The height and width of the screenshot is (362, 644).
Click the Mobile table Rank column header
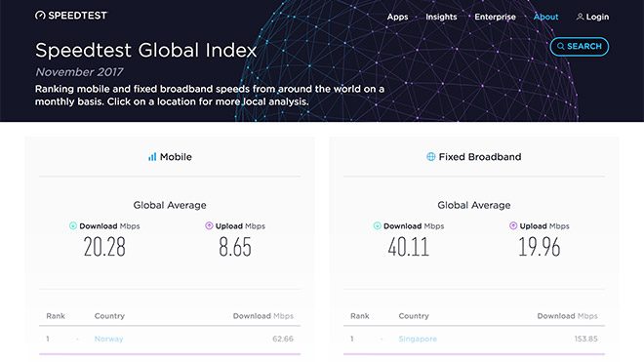pyautogui.click(x=56, y=316)
